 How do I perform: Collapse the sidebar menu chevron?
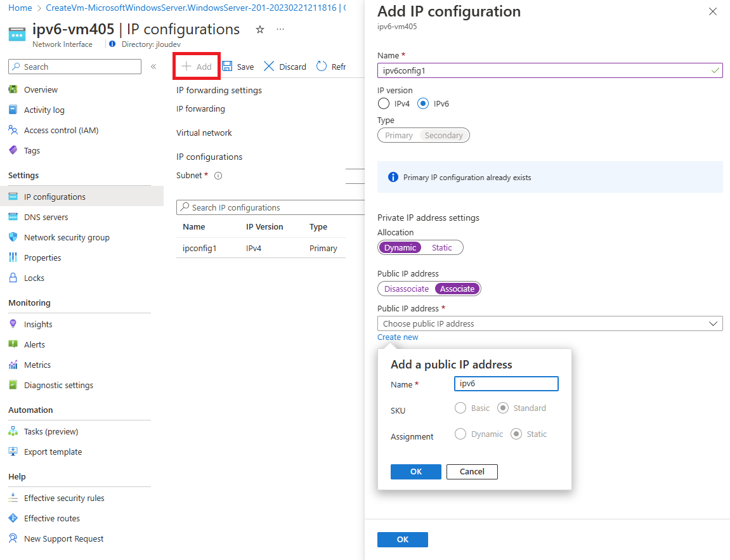pos(153,67)
